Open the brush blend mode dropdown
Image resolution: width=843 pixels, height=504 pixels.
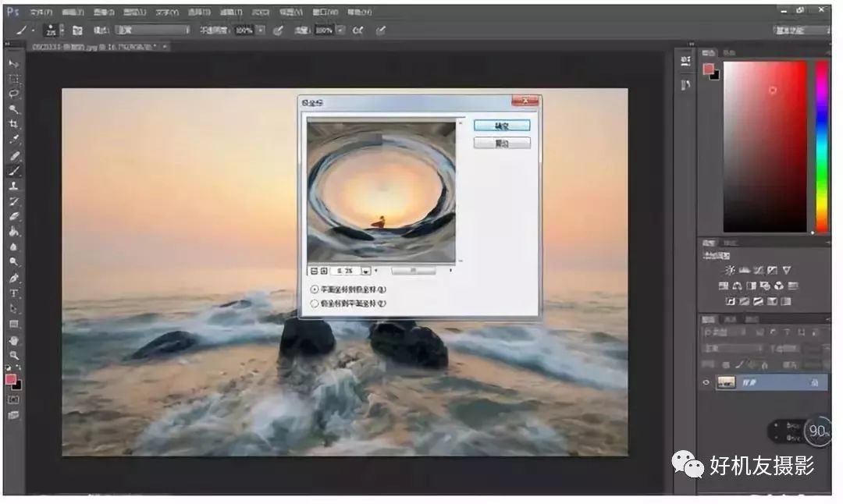[x=152, y=30]
